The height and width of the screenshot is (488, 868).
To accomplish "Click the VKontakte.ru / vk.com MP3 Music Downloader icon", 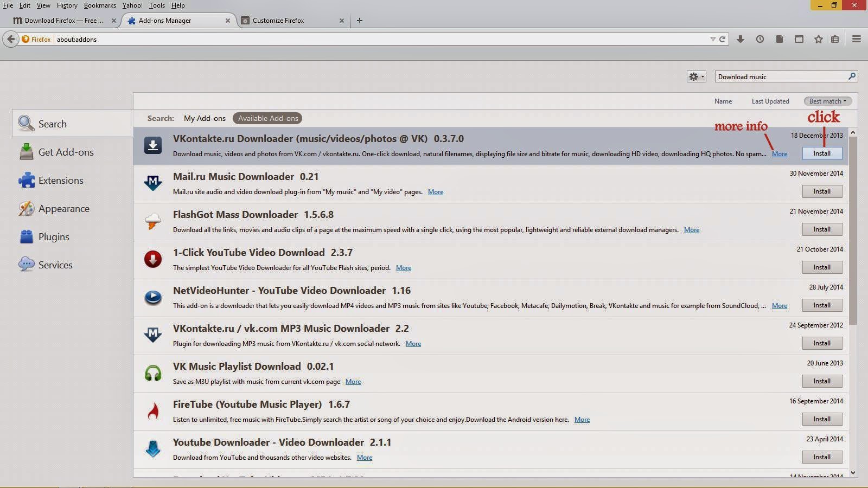I will click(x=153, y=335).
